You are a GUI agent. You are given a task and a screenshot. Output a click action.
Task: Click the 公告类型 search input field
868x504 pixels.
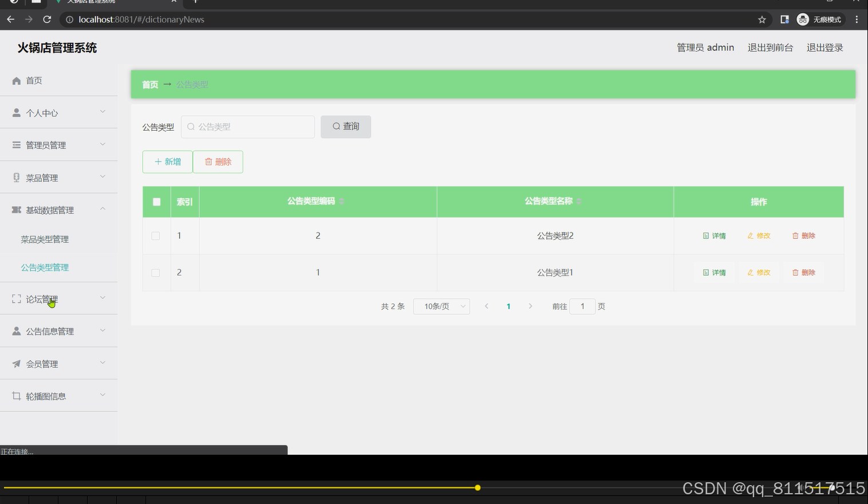tap(248, 127)
